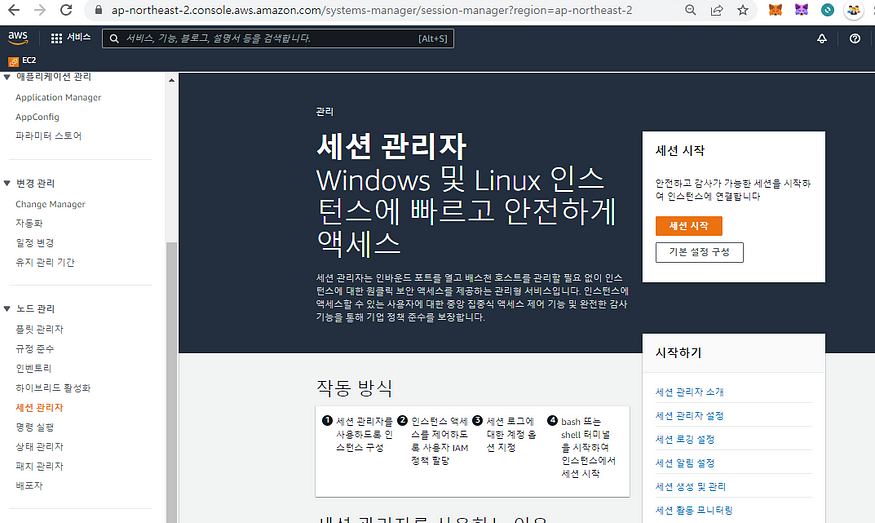Viewport: 875px width, 523px height.
Task: Click the browser forward arrow
Action: (x=40, y=9)
